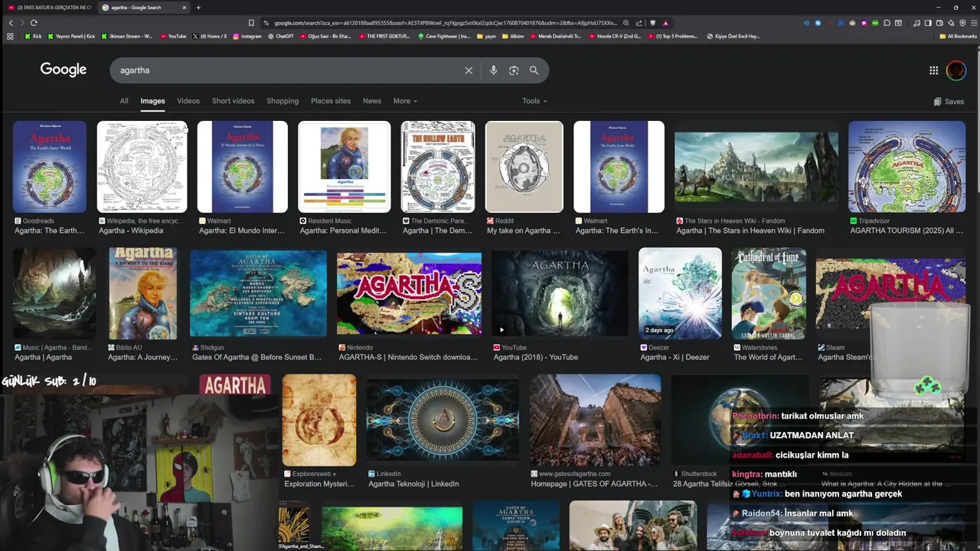Search by image with the Google Lens icon
The width and height of the screenshot is (980, 551).
tap(514, 70)
